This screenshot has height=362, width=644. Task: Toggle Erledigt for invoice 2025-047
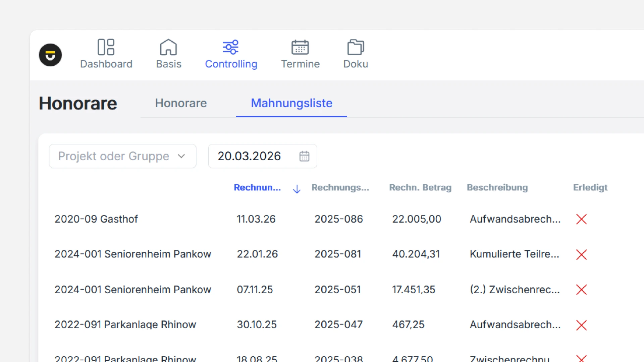581,325
